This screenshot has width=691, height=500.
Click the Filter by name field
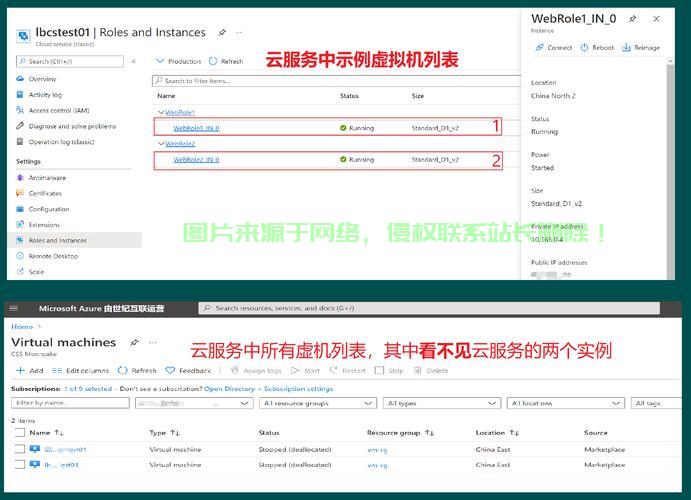(70, 403)
